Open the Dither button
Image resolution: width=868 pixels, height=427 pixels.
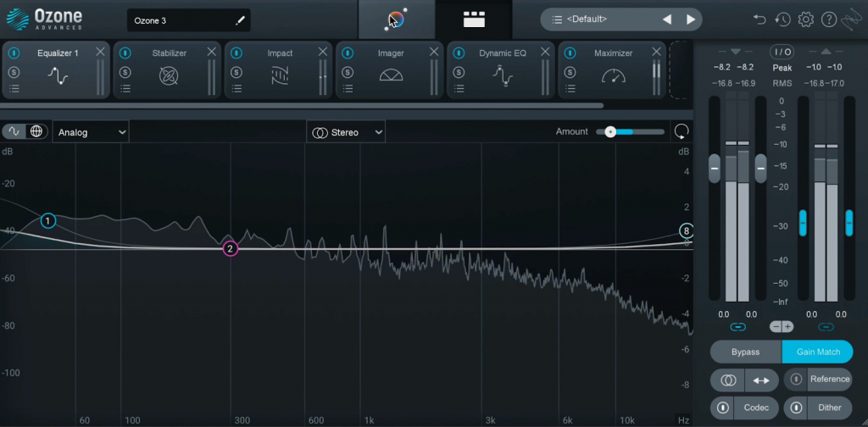(830, 408)
